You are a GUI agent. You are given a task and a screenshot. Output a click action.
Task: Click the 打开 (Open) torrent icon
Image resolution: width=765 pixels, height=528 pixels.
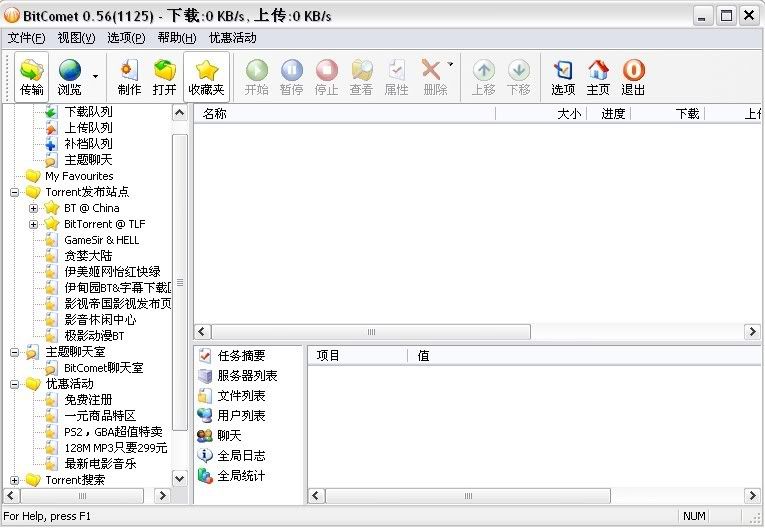coord(164,77)
